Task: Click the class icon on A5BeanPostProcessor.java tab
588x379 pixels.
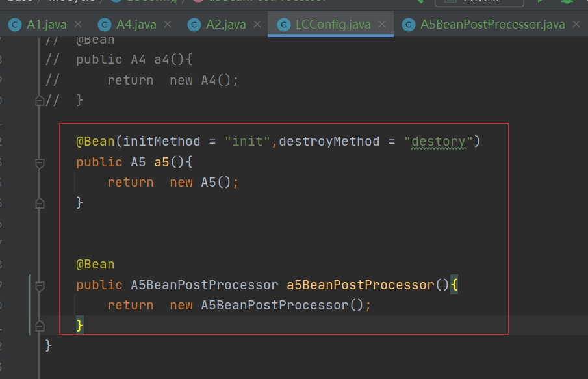Action: pyautogui.click(x=409, y=25)
